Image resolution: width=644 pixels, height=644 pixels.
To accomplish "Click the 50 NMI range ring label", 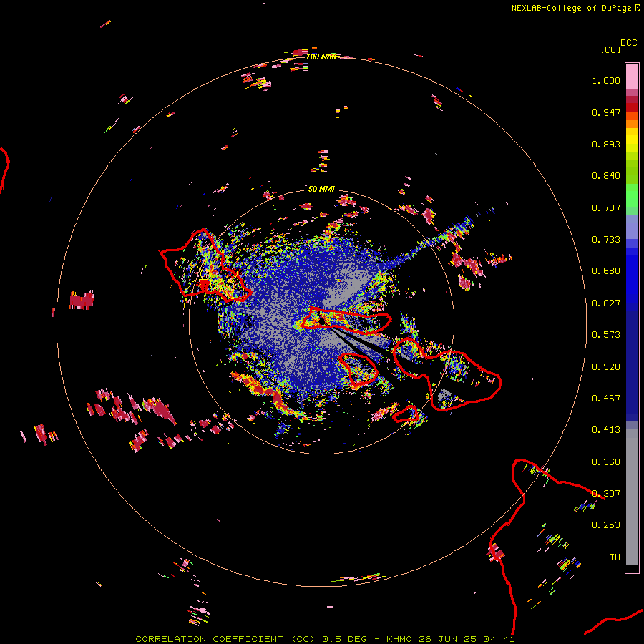I will pyautogui.click(x=321, y=189).
